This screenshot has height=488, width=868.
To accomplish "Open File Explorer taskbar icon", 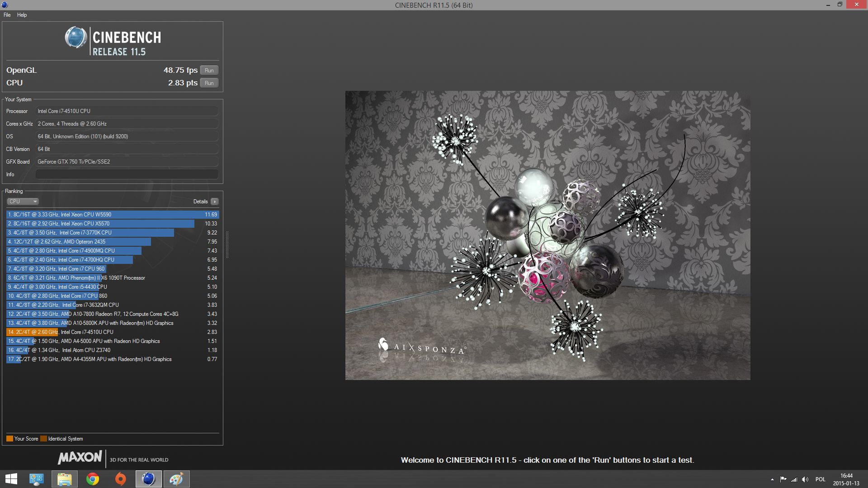I will click(x=65, y=479).
